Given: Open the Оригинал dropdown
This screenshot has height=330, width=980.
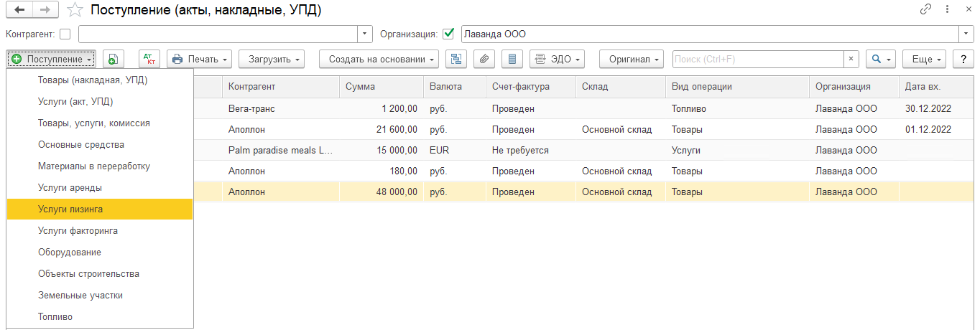Looking at the screenshot, I should pos(633,59).
